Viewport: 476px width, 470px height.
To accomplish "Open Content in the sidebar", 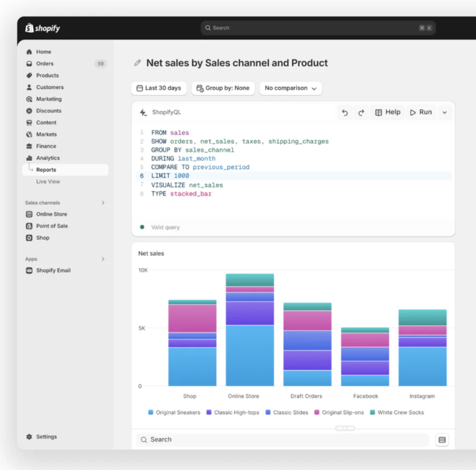I will pyautogui.click(x=46, y=123).
